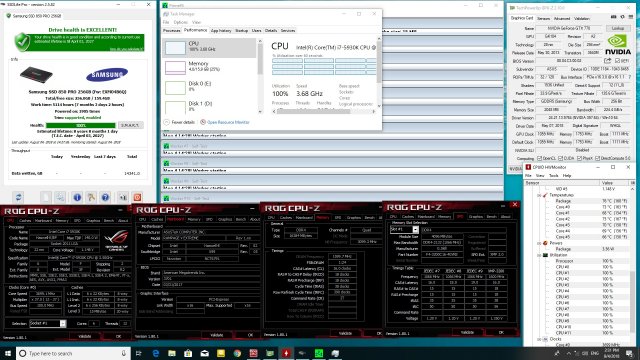Collapse Utilization node in HWMonitor

click(x=539, y=255)
